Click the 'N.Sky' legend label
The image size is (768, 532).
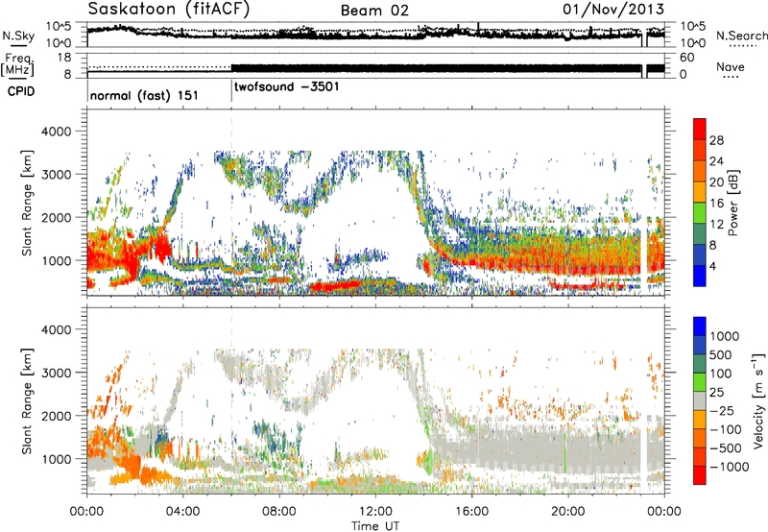click(x=18, y=36)
